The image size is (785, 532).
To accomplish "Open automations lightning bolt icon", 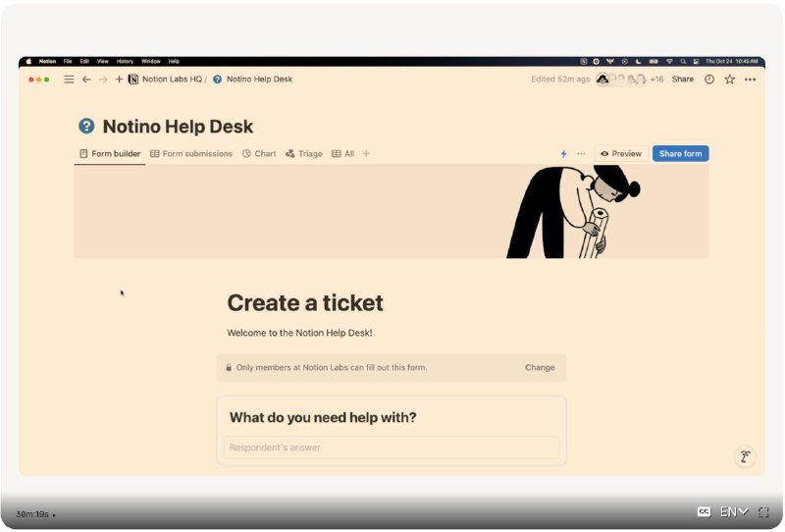I will click(563, 154).
